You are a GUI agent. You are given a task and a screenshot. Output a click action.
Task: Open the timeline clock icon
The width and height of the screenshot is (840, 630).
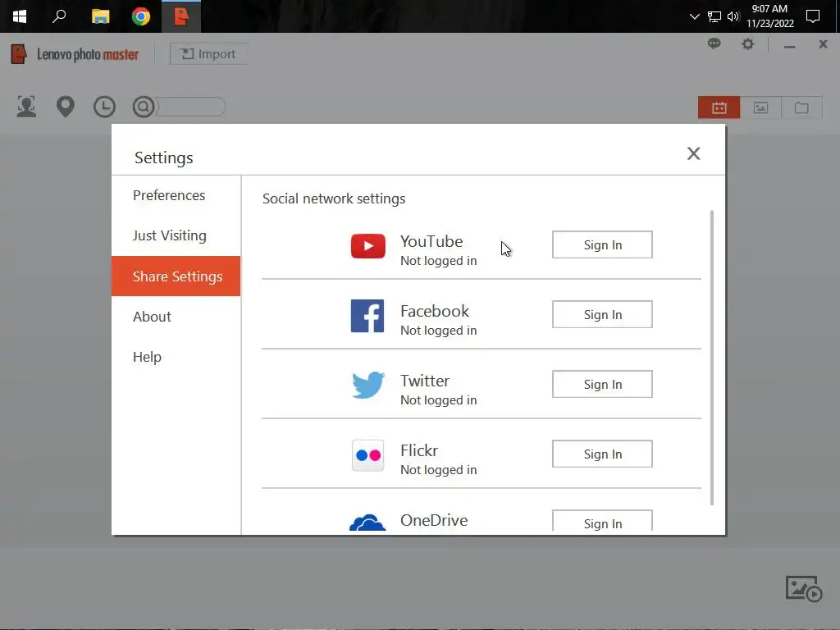pyautogui.click(x=104, y=107)
